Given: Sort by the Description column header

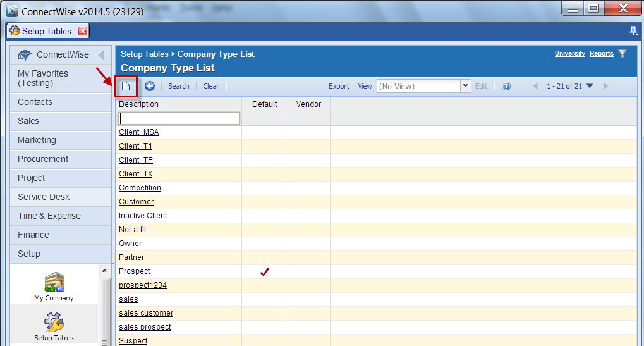Looking at the screenshot, I should click(x=138, y=104).
